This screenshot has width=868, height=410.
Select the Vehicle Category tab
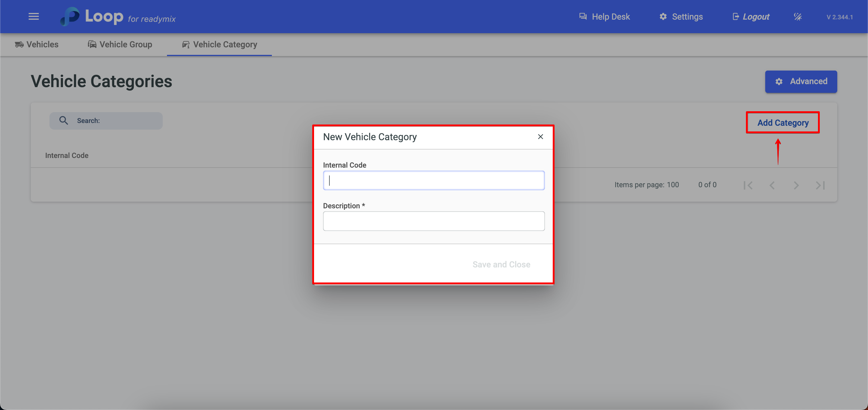click(x=219, y=45)
